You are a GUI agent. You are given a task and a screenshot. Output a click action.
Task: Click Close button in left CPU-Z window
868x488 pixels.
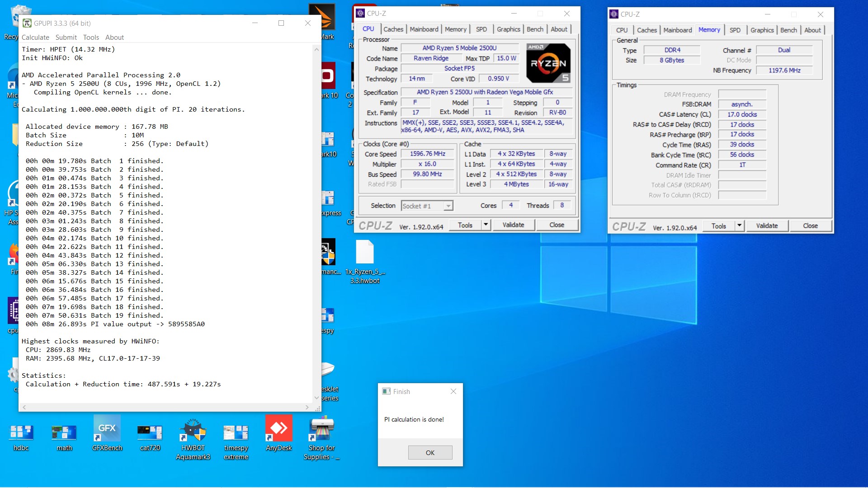point(557,225)
